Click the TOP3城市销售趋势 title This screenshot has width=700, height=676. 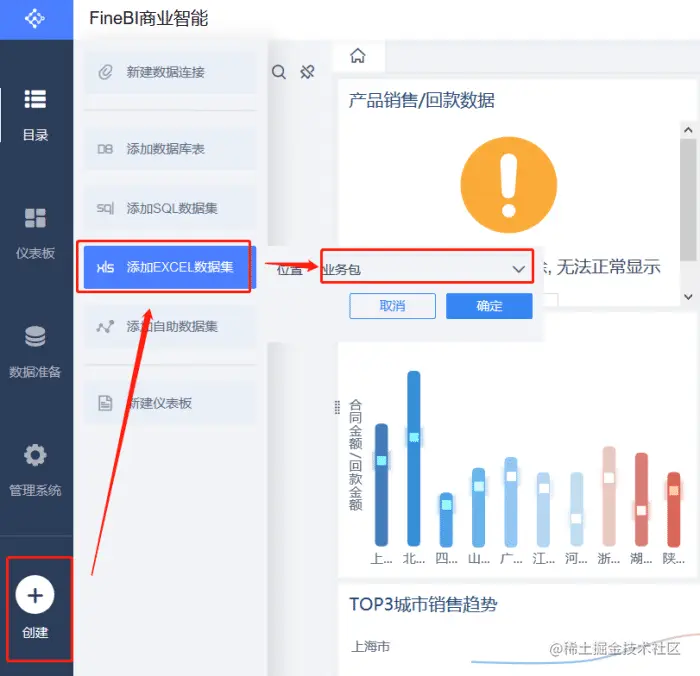(x=423, y=605)
